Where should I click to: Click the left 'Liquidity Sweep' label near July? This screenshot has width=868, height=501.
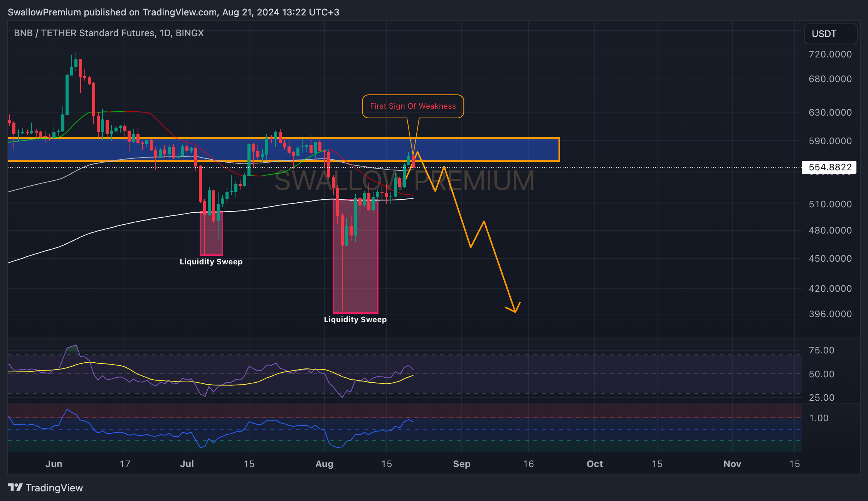coord(211,262)
